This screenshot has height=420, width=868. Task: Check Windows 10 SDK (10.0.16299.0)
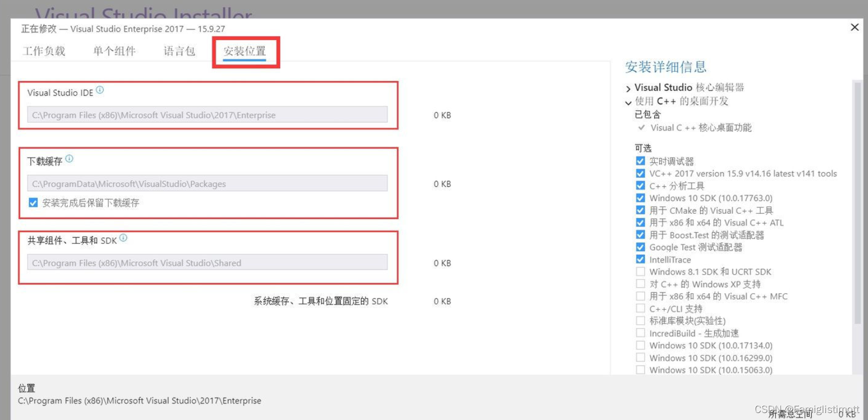[x=640, y=357]
